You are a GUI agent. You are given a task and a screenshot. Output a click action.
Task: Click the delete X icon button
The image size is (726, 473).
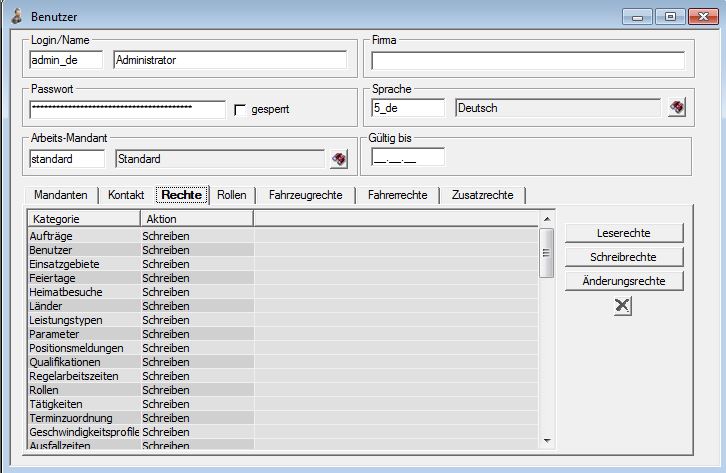[623, 306]
